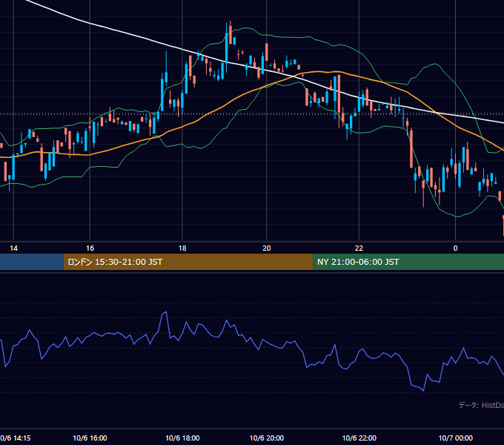Image resolution: width=504 pixels, height=445 pixels.
Task: Click the 20 hour axis label
Action: 267,248
